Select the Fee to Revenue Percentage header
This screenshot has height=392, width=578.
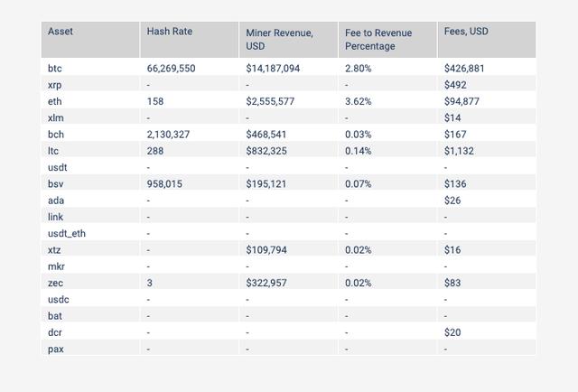[378, 40]
